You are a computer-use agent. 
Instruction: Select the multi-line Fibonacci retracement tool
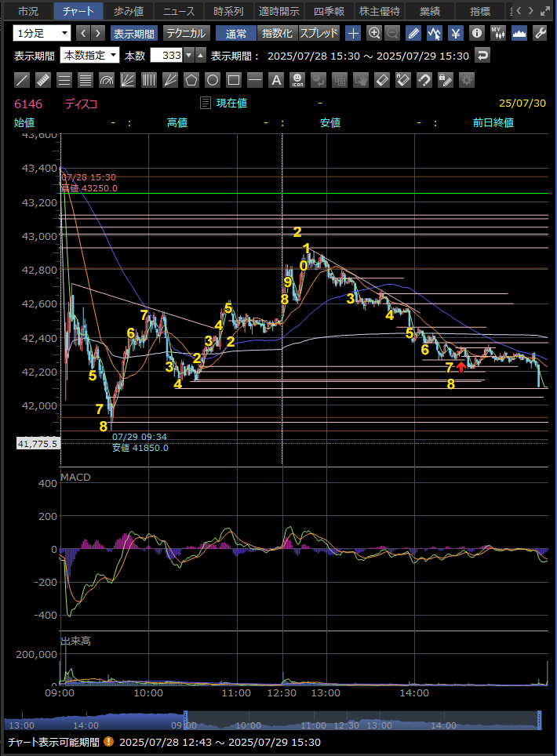[x=86, y=80]
